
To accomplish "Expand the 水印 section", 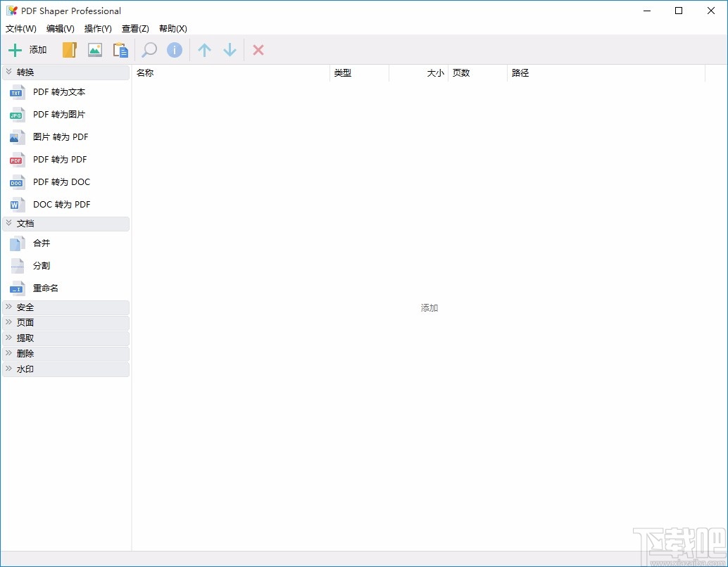I will pos(25,369).
